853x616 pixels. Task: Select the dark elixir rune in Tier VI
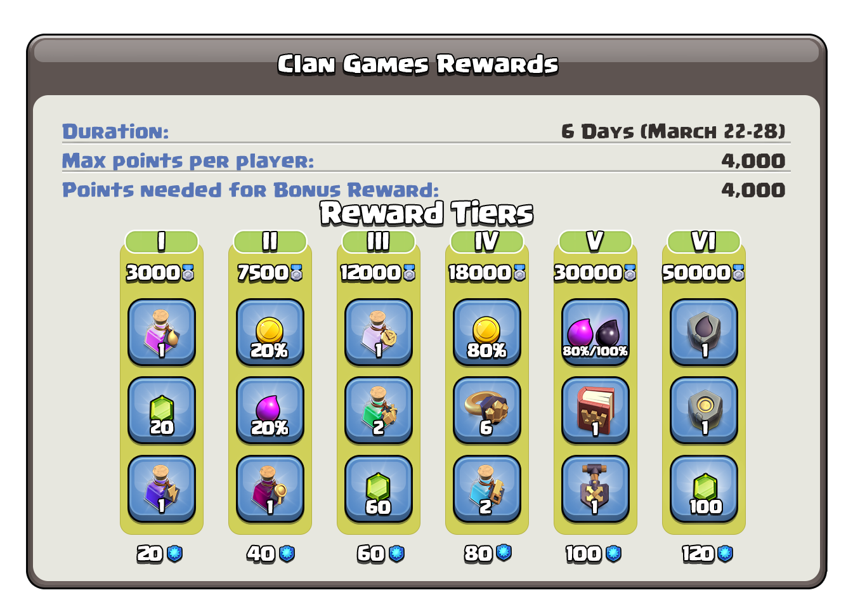click(704, 332)
